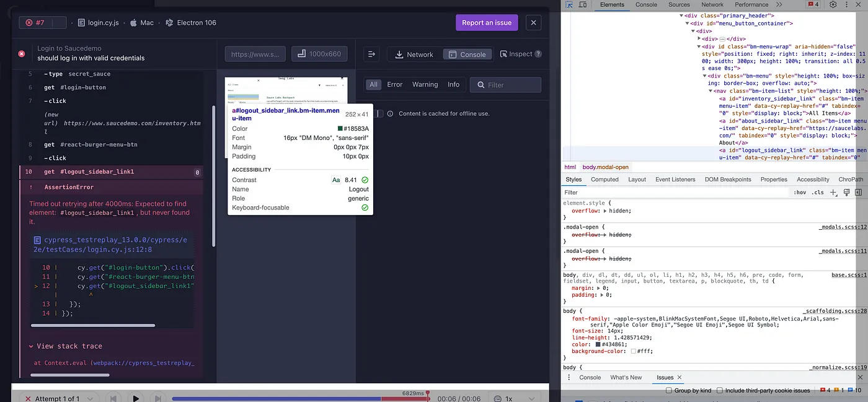Screen dimensions: 868x402
Task: Open the Sources panel in DevTools
Action: (679, 4)
